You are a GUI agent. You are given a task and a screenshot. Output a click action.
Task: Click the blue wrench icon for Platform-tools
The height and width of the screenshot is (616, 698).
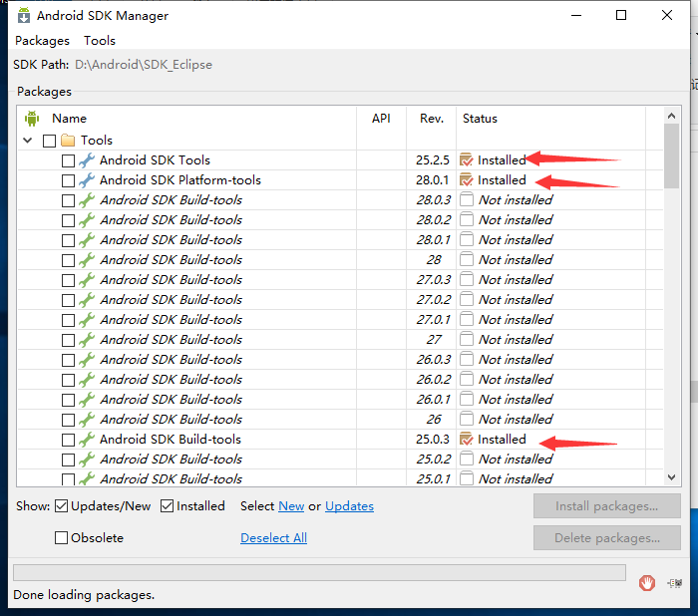point(87,180)
